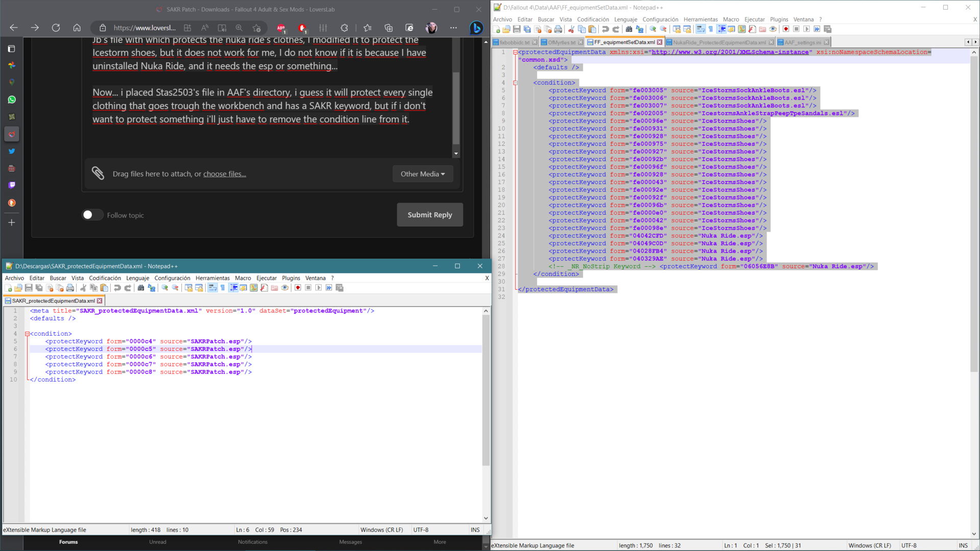Click the browser address bar URL
Image resolution: width=980 pixels, height=551 pixels.
[x=144, y=28]
